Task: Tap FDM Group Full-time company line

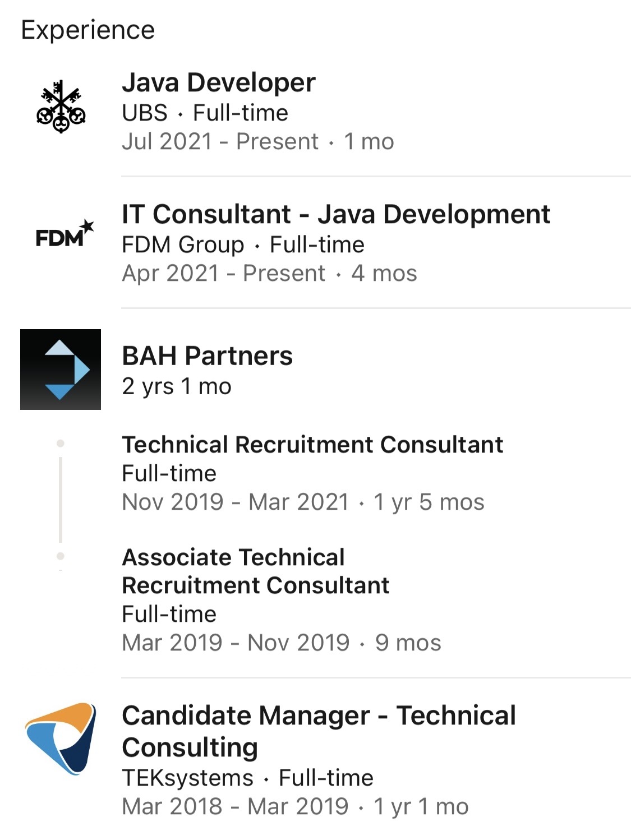Action: coord(243,245)
